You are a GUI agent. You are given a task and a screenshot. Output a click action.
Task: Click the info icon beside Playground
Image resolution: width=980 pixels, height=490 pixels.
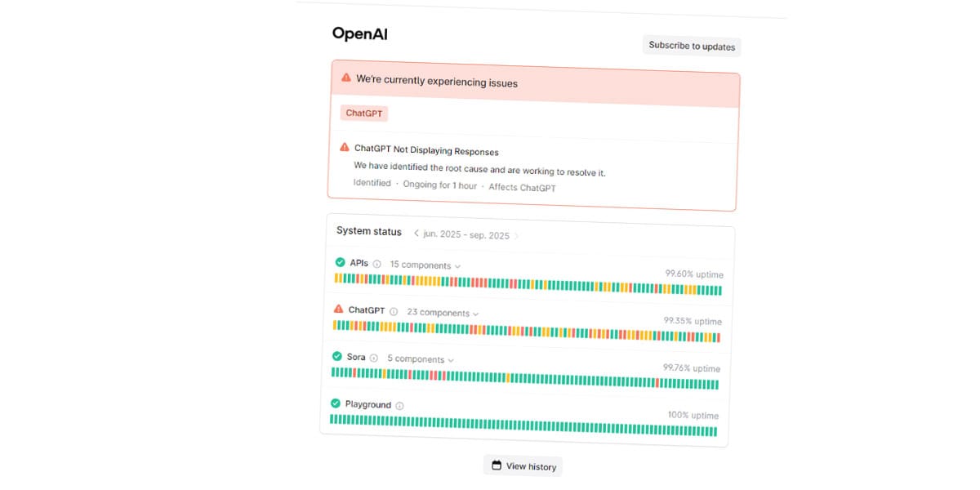click(399, 405)
